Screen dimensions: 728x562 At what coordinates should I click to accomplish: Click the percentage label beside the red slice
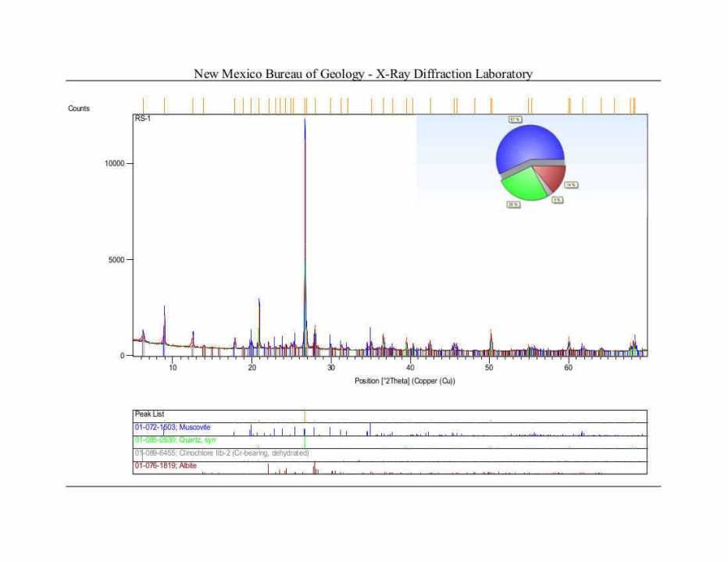click(571, 185)
